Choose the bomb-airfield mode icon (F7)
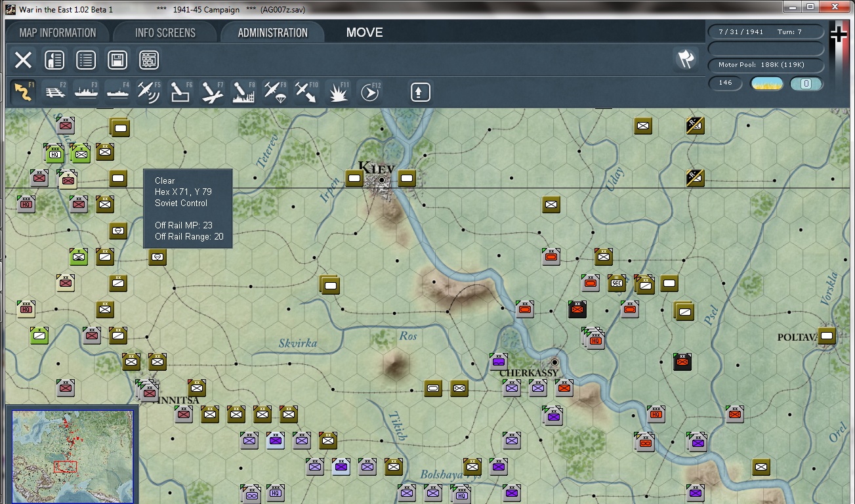 click(213, 92)
